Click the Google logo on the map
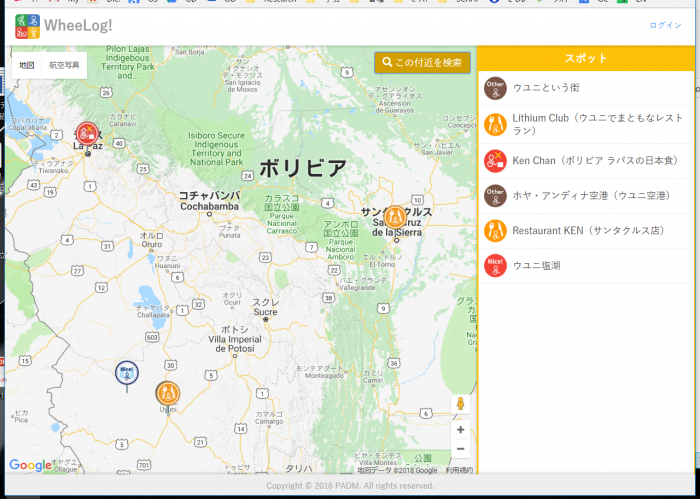The height and width of the screenshot is (499, 700). point(30,465)
